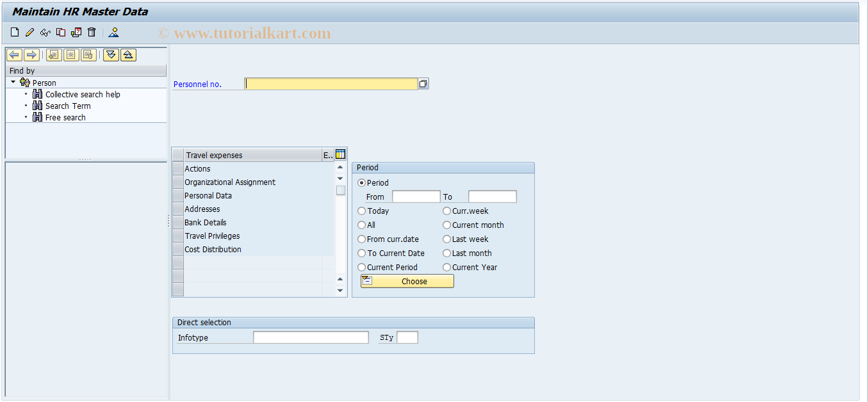Click the bottom scroll-up arrow of infotype list
The height and width of the screenshot is (402, 868).
(340, 279)
